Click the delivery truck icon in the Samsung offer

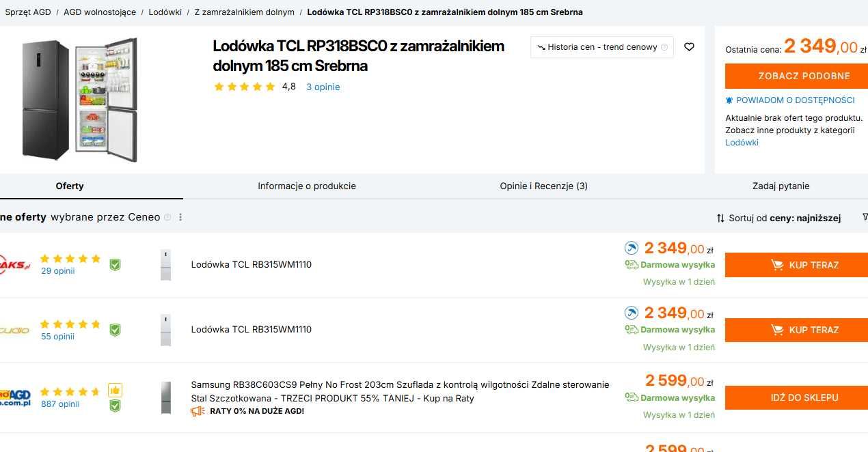tap(632, 397)
